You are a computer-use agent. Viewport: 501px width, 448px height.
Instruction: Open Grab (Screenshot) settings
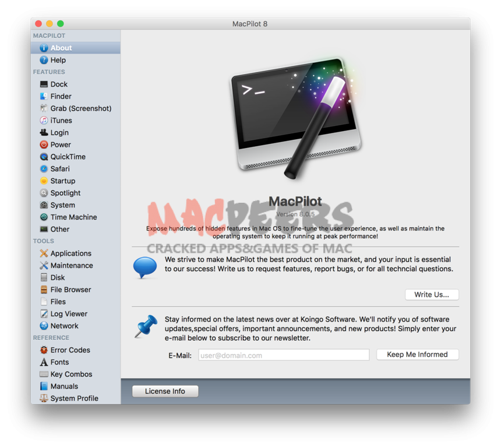(x=76, y=108)
